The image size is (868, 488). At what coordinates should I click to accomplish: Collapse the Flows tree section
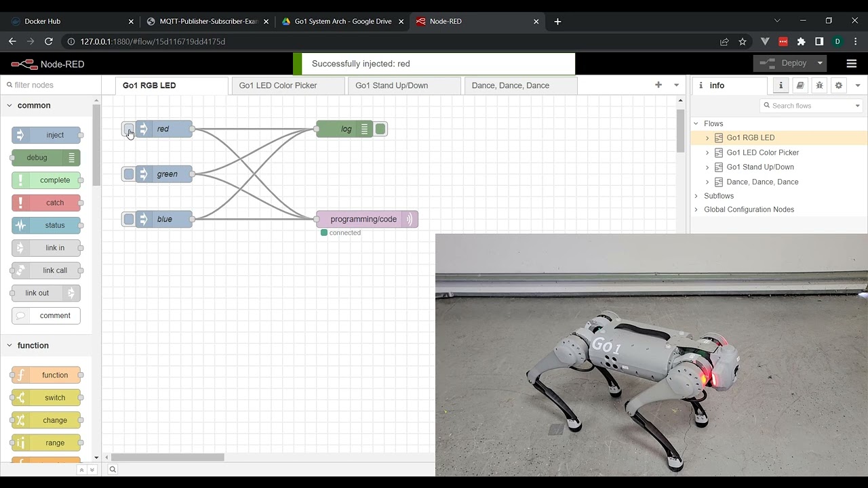(696, 123)
